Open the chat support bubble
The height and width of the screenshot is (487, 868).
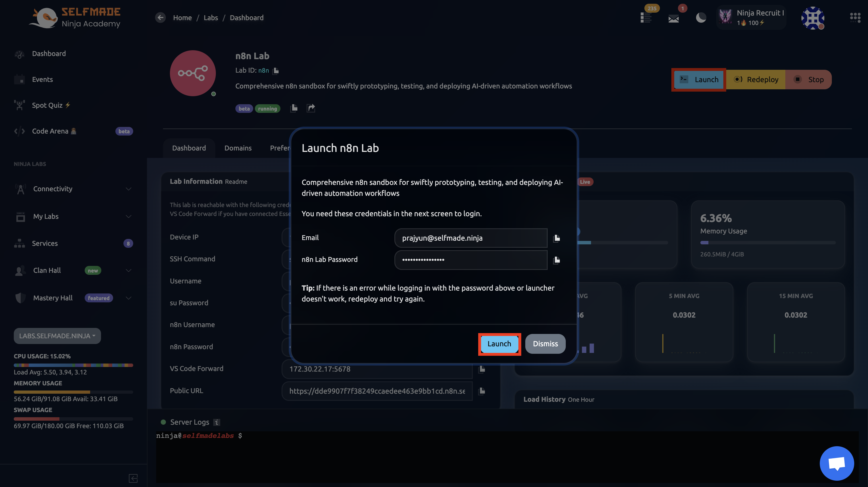coord(837,463)
